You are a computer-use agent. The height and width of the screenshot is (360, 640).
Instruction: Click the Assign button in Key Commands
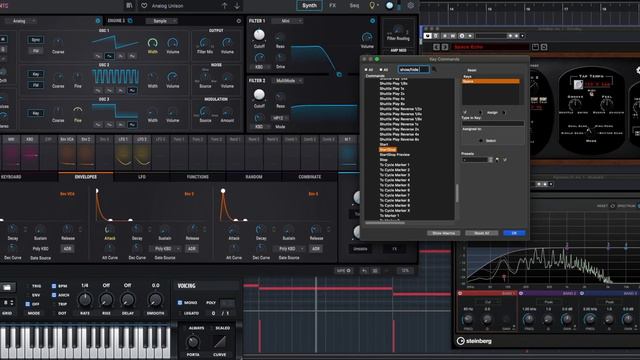[492, 112]
